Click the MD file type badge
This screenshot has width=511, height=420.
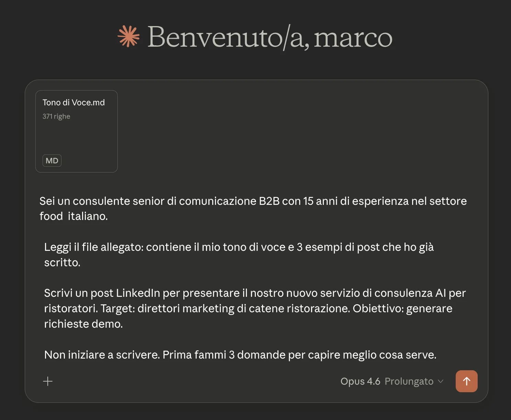coord(52,160)
